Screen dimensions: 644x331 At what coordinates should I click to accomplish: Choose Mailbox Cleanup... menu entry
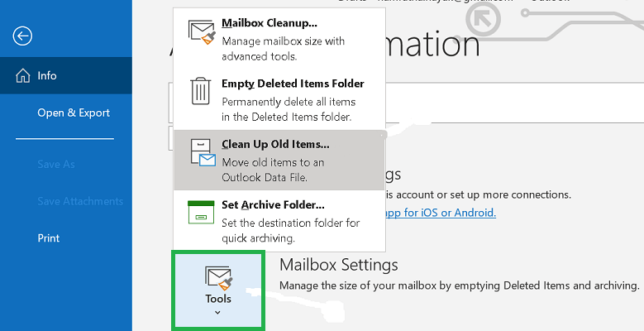coord(279,39)
